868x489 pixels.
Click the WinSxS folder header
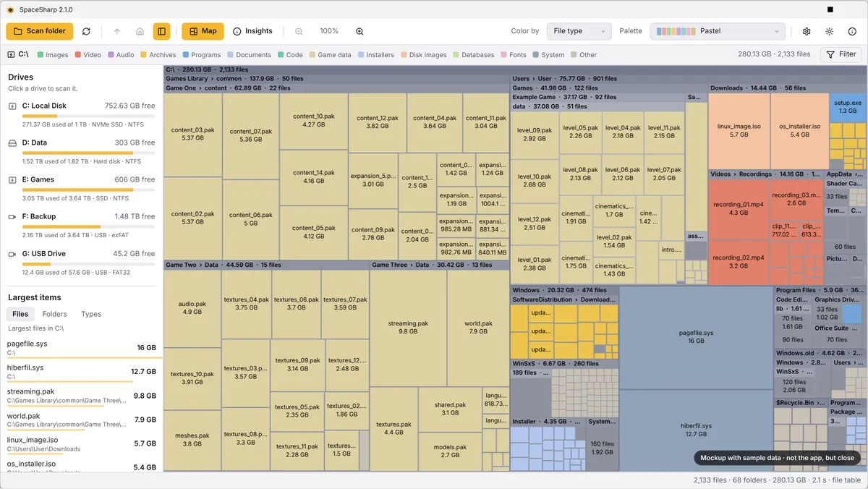pos(564,363)
